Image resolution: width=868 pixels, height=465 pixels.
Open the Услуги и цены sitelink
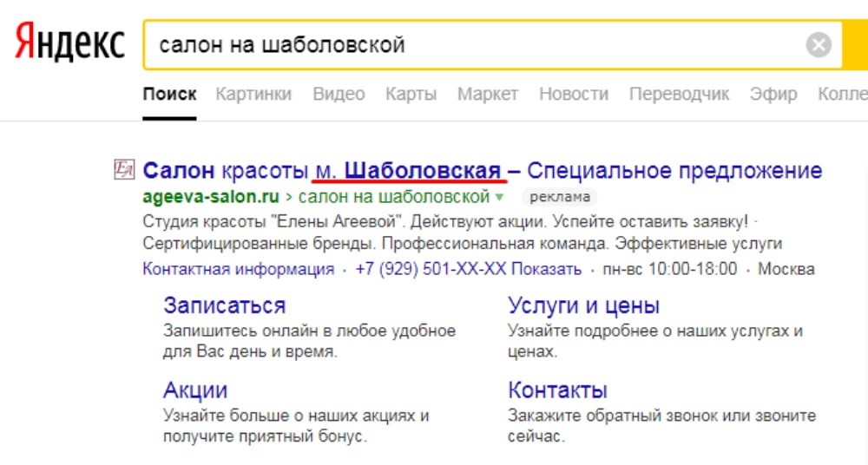click(x=584, y=305)
